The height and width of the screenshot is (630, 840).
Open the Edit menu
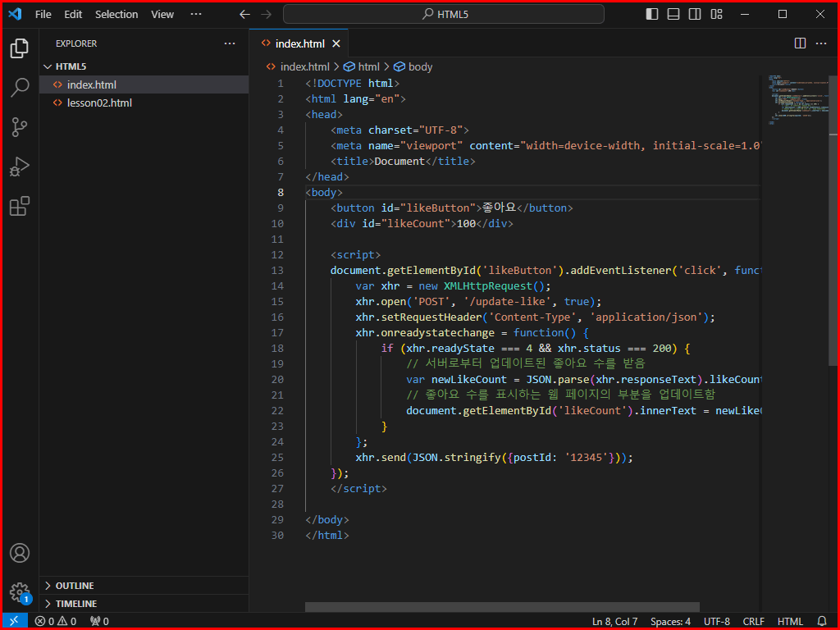tap(73, 15)
